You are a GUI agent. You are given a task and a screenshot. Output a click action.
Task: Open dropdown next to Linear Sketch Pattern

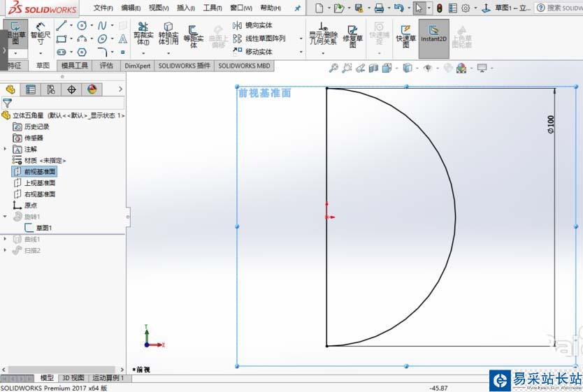[x=301, y=38]
